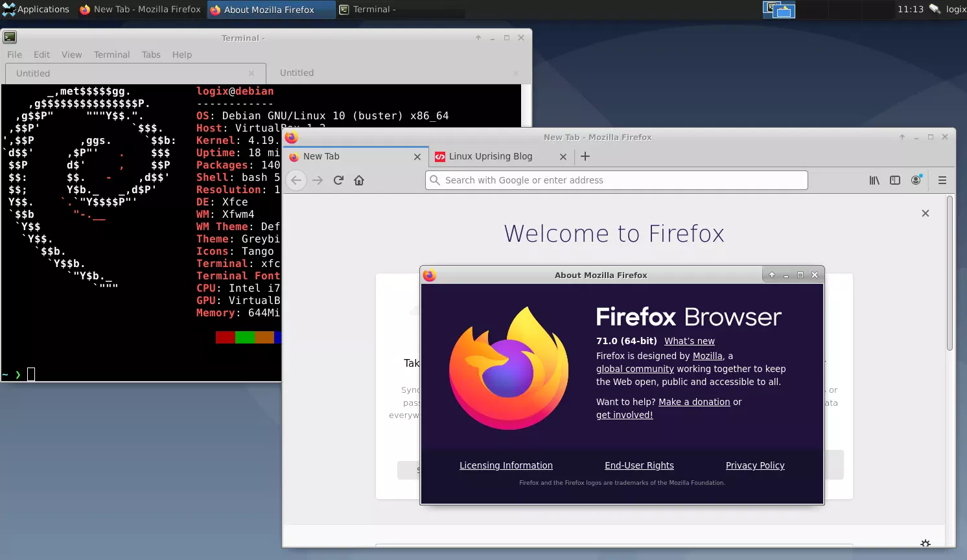
Task: View the Firefox Privacy Policy
Action: pos(755,465)
